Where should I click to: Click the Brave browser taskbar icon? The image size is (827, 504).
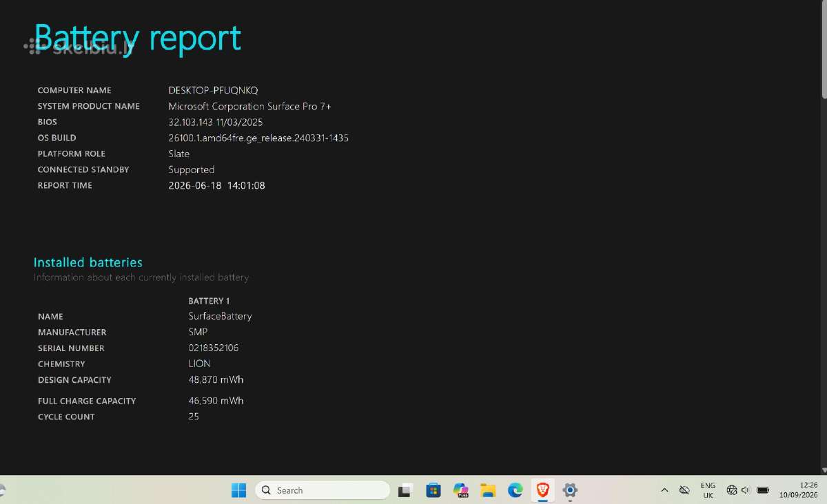(x=542, y=490)
